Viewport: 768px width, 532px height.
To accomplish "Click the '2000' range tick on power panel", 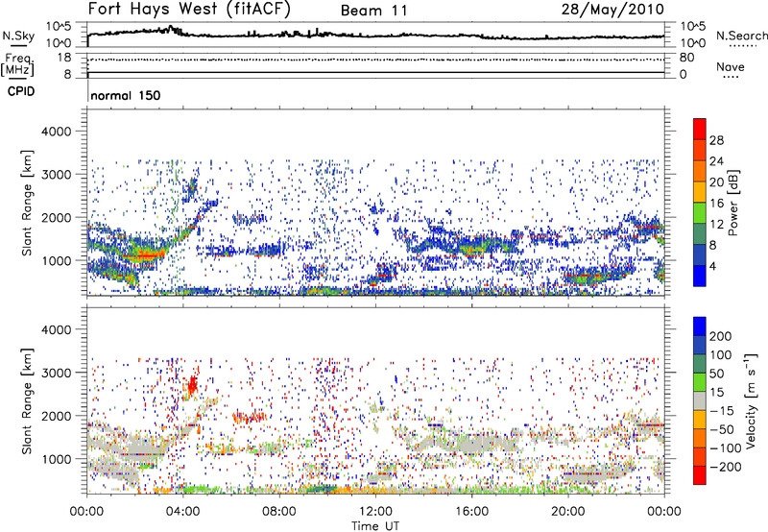I will coord(57,217).
